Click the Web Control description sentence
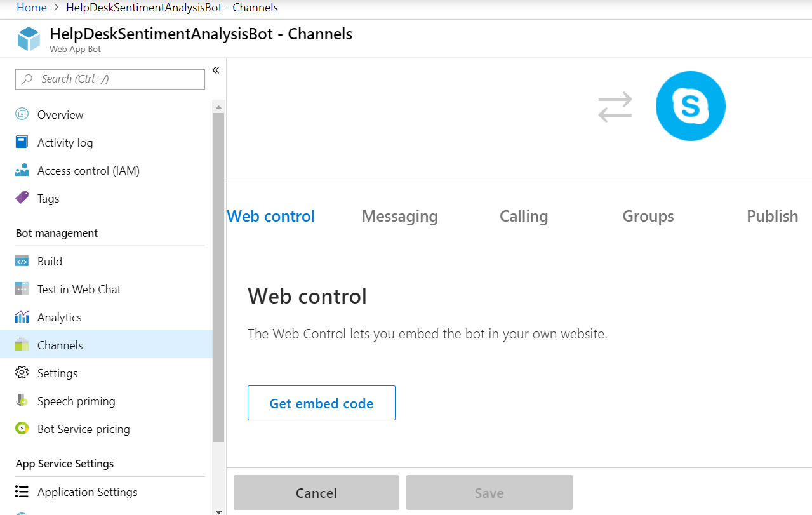 [427, 334]
